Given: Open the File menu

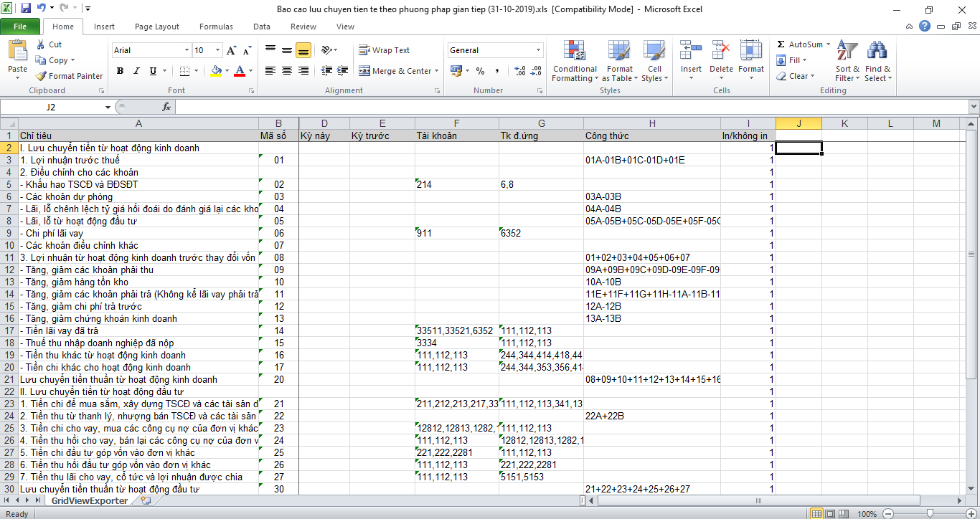Looking at the screenshot, I should click(x=21, y=26).
